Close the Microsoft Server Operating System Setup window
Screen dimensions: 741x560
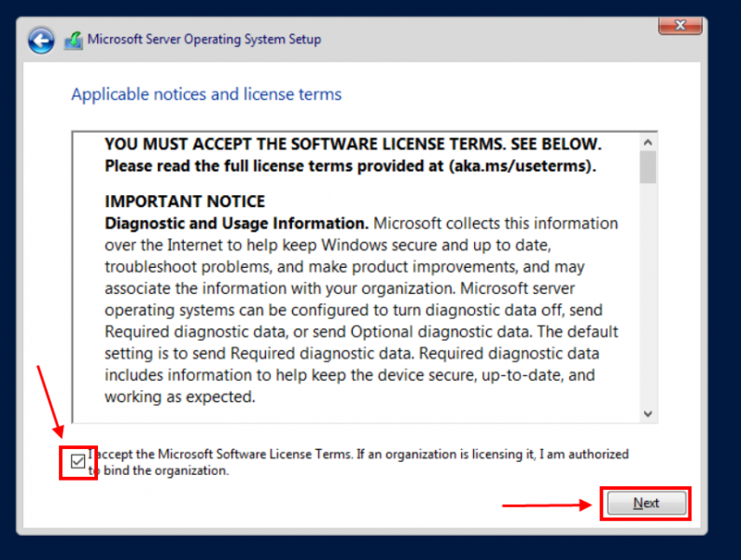point(680,25)
